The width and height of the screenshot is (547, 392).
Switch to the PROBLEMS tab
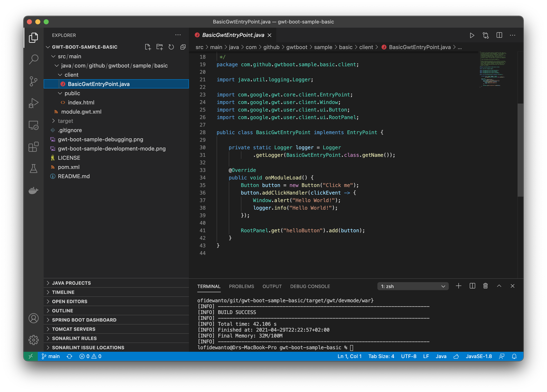point(241,286)
